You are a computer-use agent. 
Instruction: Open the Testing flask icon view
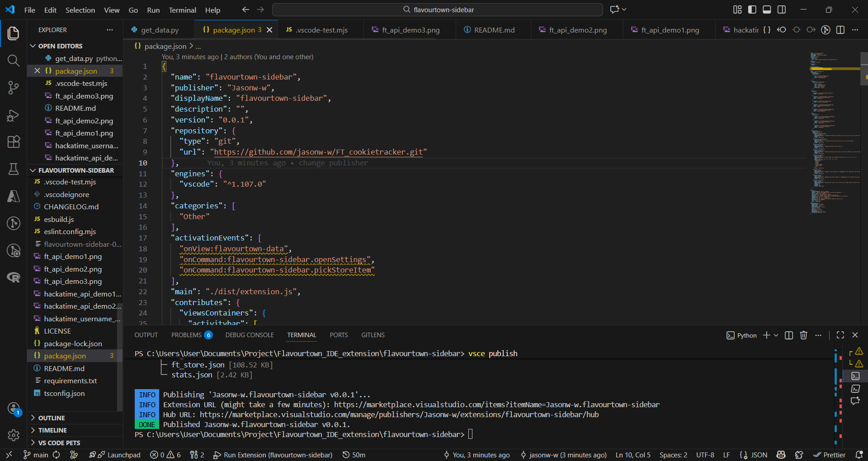point(14,169)
